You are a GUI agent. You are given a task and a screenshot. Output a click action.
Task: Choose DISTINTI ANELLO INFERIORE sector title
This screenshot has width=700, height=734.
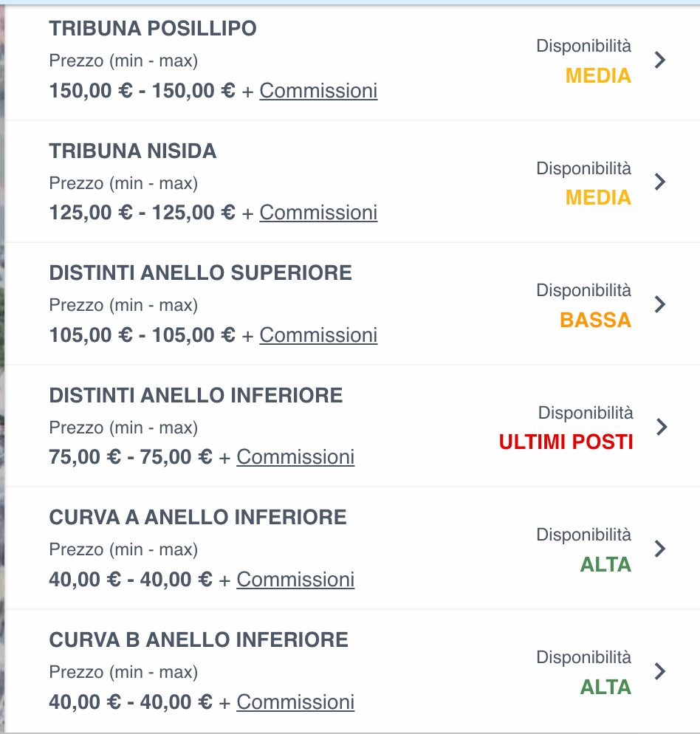(x=196, y=396)
